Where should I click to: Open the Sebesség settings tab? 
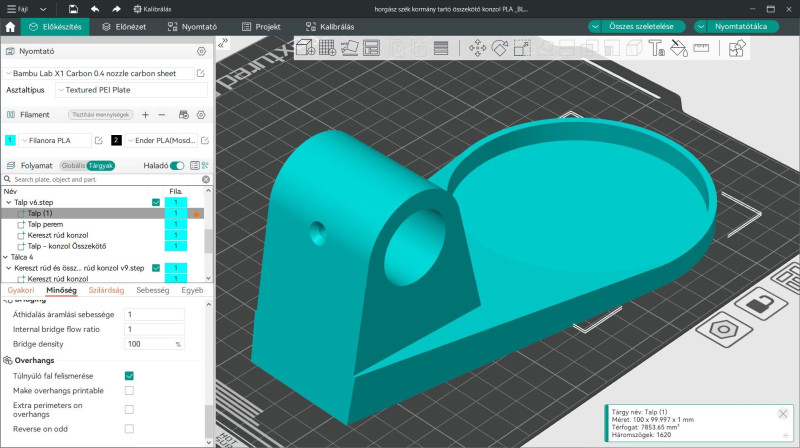153,290
